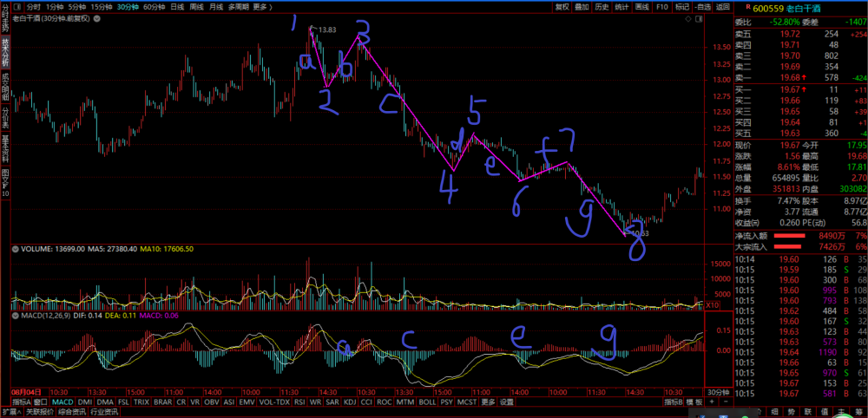Select the 指标B indicator group

[x=674, y=402]
